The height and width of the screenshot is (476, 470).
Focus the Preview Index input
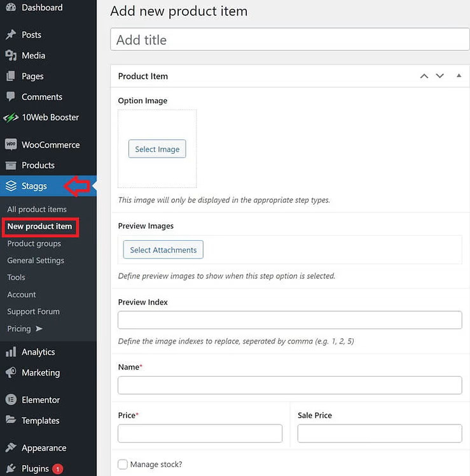290,320
